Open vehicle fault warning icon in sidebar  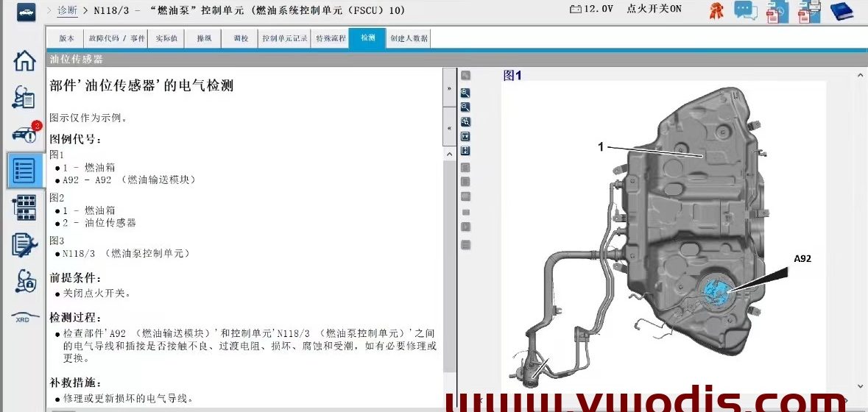(24, 133)
